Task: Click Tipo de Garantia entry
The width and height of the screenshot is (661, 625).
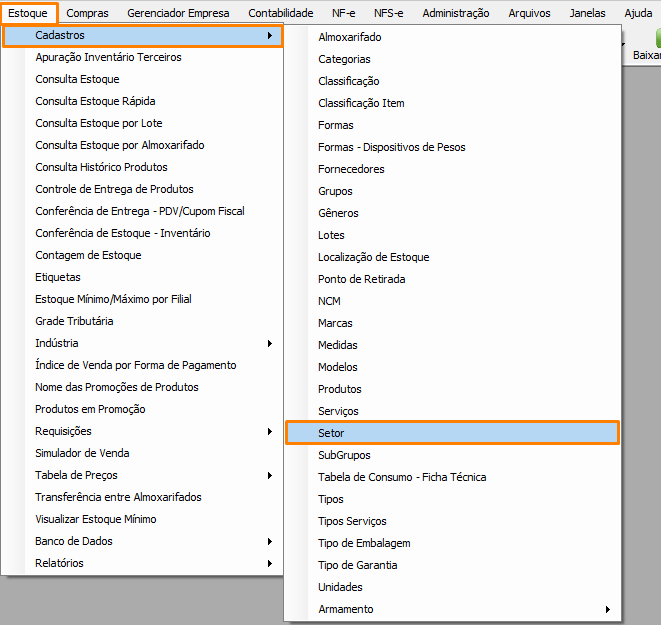Action: pyautogui.click(x=357, y=565)
